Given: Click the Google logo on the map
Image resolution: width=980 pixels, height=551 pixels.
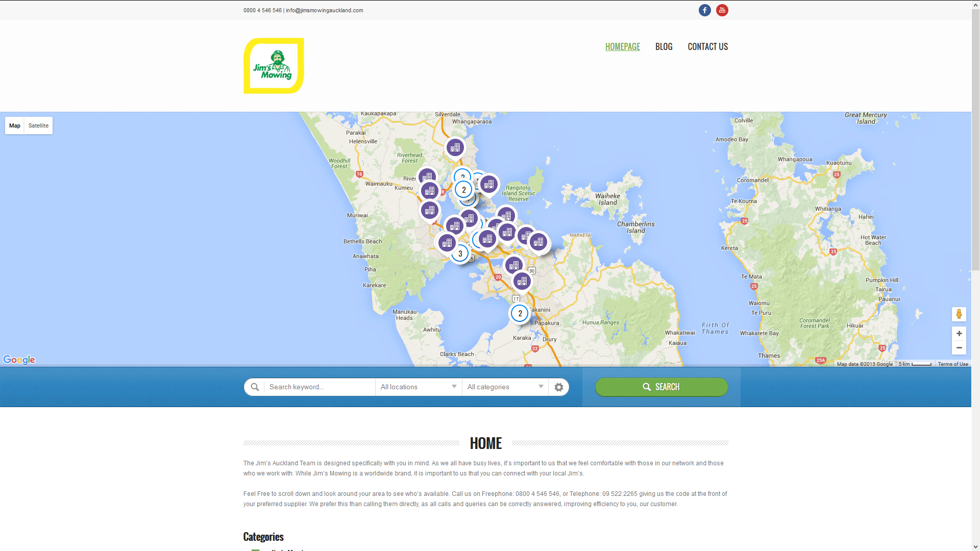Looking at the screenshot, I should point(19,360).
